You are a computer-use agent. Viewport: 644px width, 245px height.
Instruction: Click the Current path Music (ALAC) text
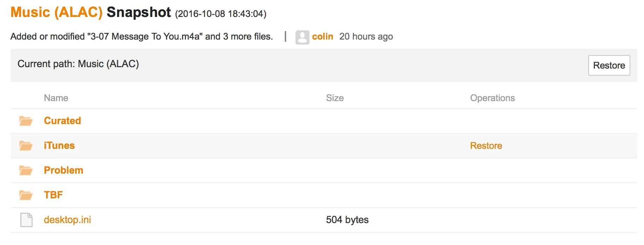click(x=78, y=64)
